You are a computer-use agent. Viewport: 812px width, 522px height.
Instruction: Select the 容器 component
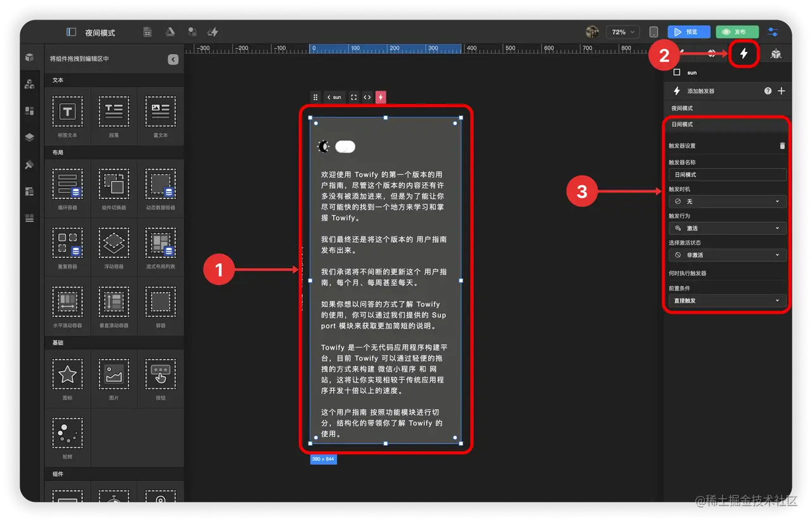160,306
